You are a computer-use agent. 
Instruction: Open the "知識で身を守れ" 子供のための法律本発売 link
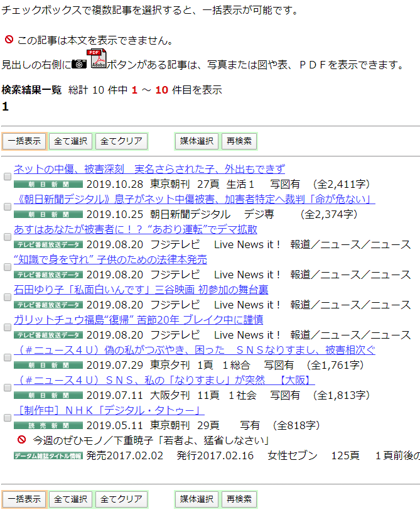click(110, 259)
